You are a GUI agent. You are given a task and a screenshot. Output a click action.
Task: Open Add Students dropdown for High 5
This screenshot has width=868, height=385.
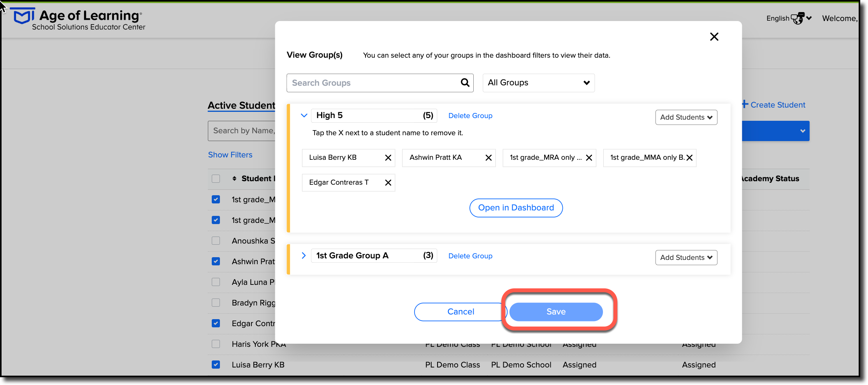pos(686,117)
